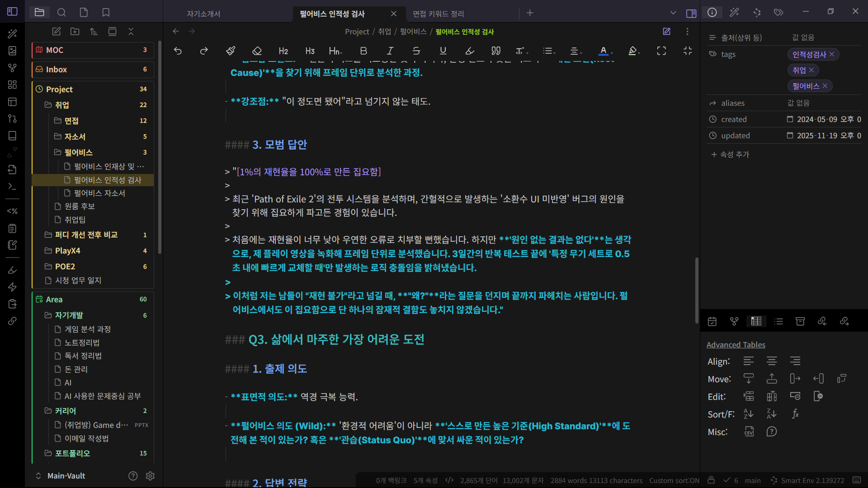Click the Bold formatting icon
The image size is (868, 488).
click(x=363, y=51)
